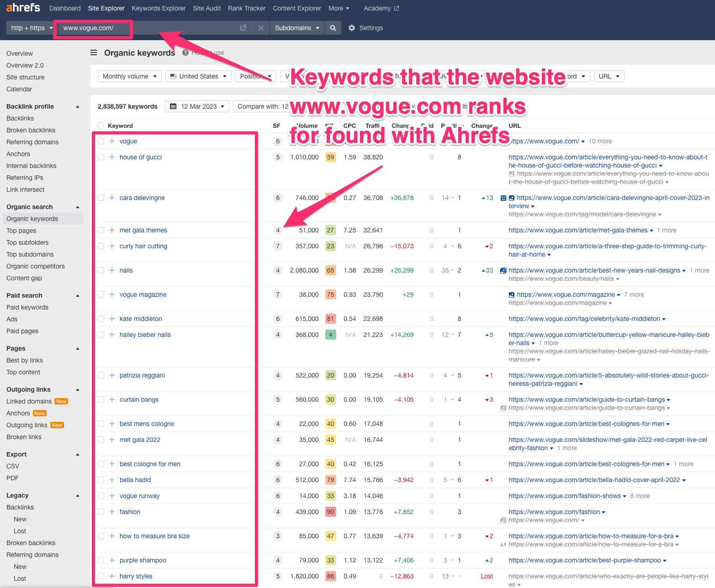Click the plus icon next to fashion
Viewport: 715px width, 588px height.
(112, 512)
